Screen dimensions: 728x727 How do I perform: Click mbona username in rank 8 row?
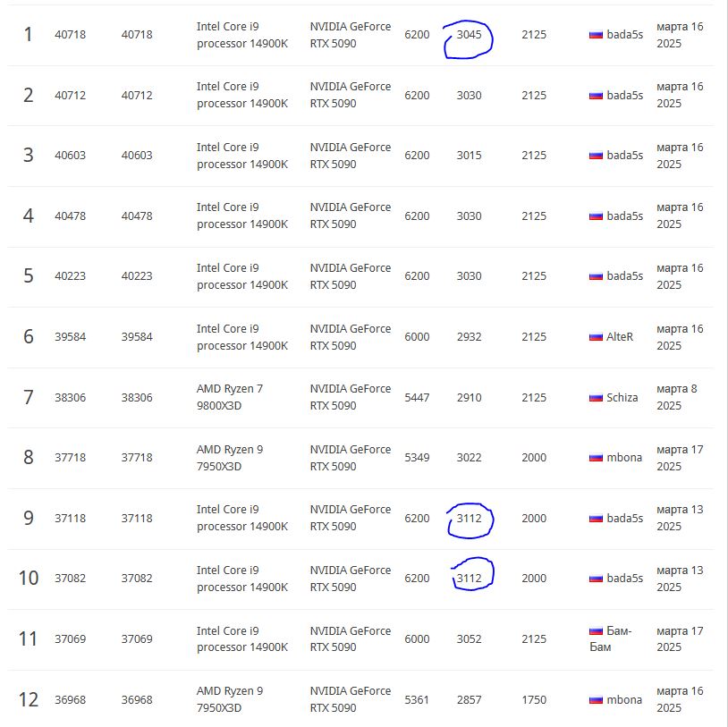(624, 458)
